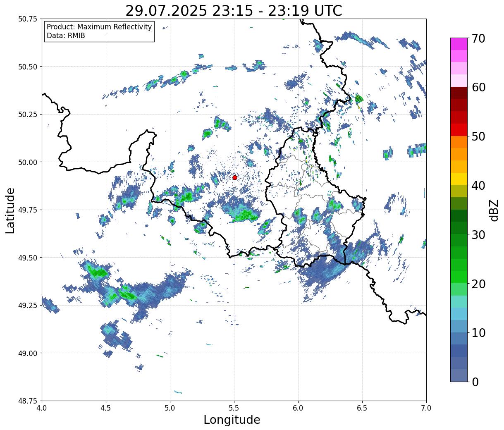The width and height of the screenshot is (504, 430).
Task: Click the 49.75 latitude tick label
Action: [x=28, y=210]
